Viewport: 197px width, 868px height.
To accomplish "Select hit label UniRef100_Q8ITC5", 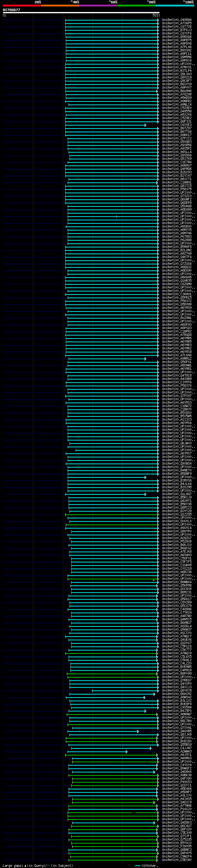I will (176, 186).
